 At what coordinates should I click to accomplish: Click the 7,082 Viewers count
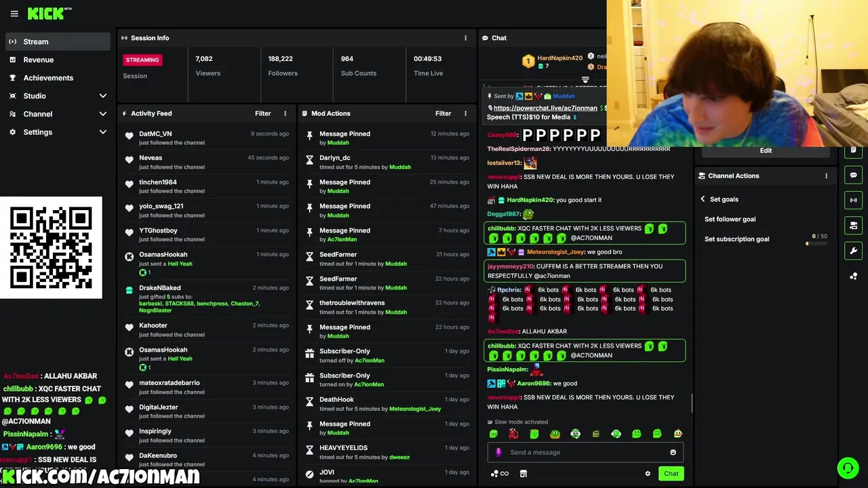[204, 59]
